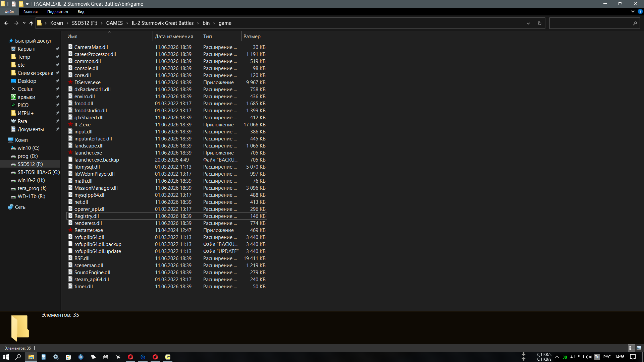The width and height of the screenshot is (644, 362).
Task: Refresh the game folder view
Action: pyautogui.click(x=539, y=23)
